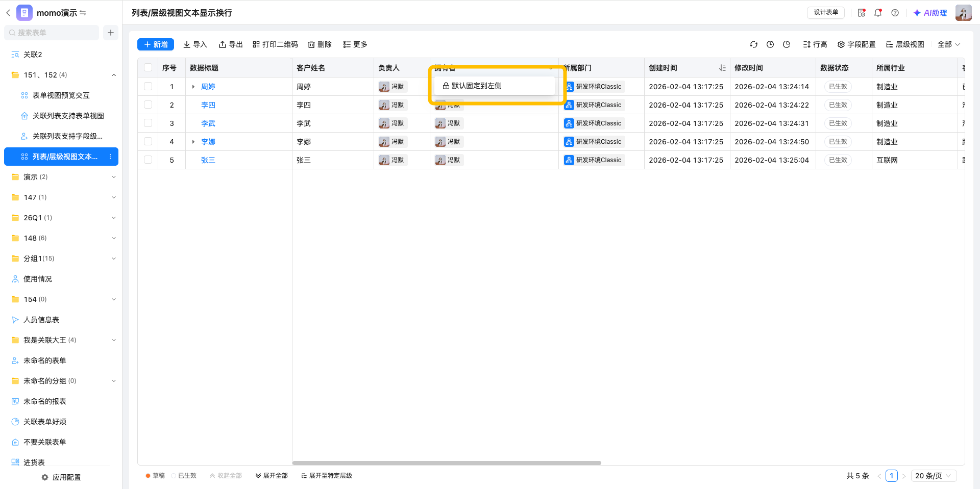Toggle the select-all header checkbox

coord(148,68)
